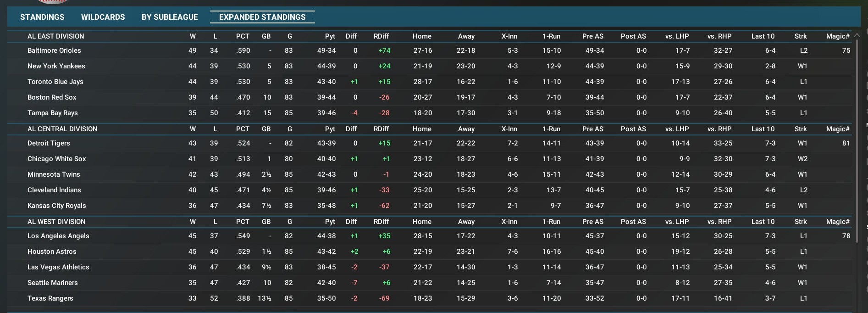Sort AL East by PCT column header
868x313 pixels.
tap(243, 36)
